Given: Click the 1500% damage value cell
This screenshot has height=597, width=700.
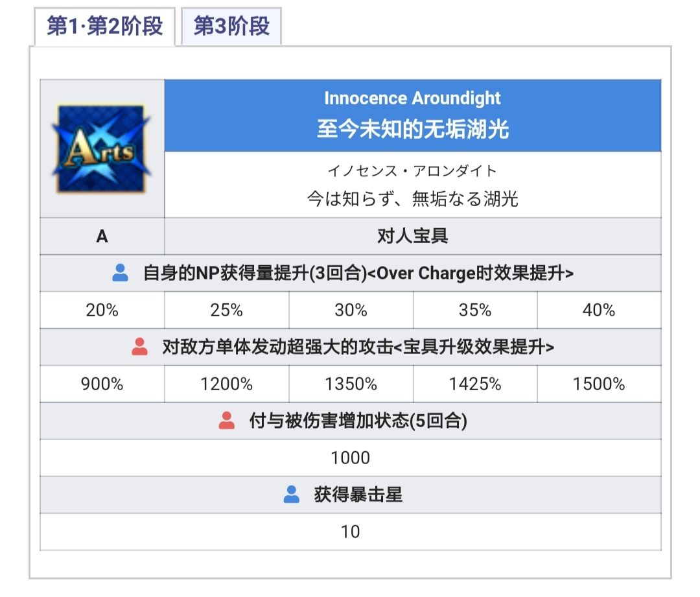Looking at the screenshot, I should point(599,384).
